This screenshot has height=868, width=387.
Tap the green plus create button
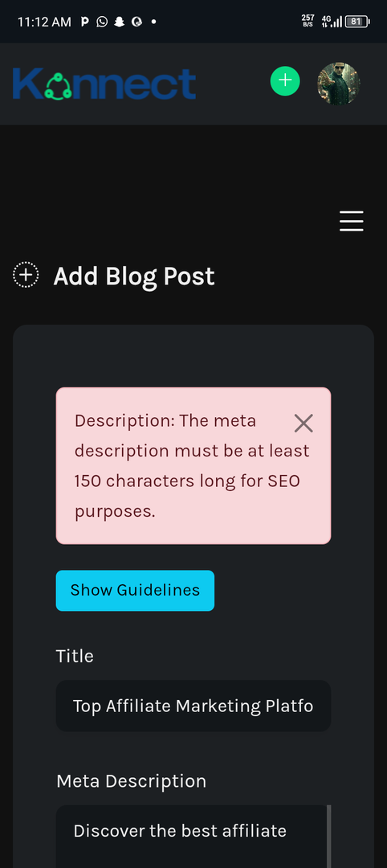click(285, 81)
